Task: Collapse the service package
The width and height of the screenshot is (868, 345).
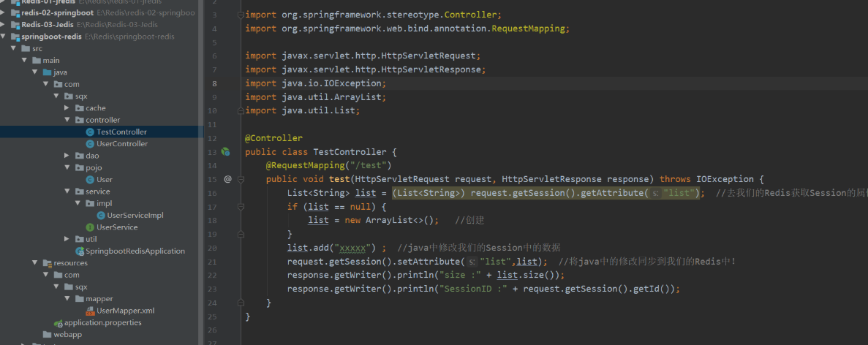Action: click(67, 192)
